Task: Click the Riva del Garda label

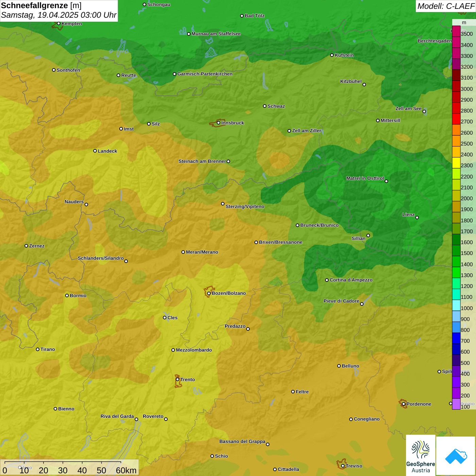Action: 117,416
